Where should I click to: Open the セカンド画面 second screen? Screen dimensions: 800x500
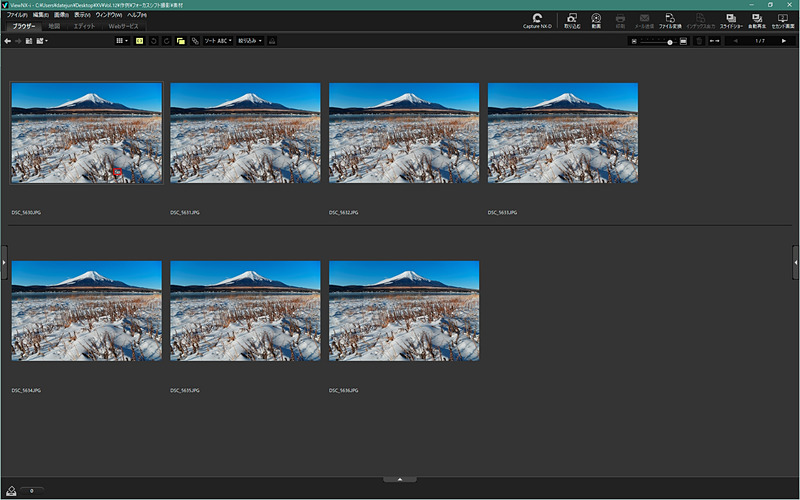coord(783,20)
